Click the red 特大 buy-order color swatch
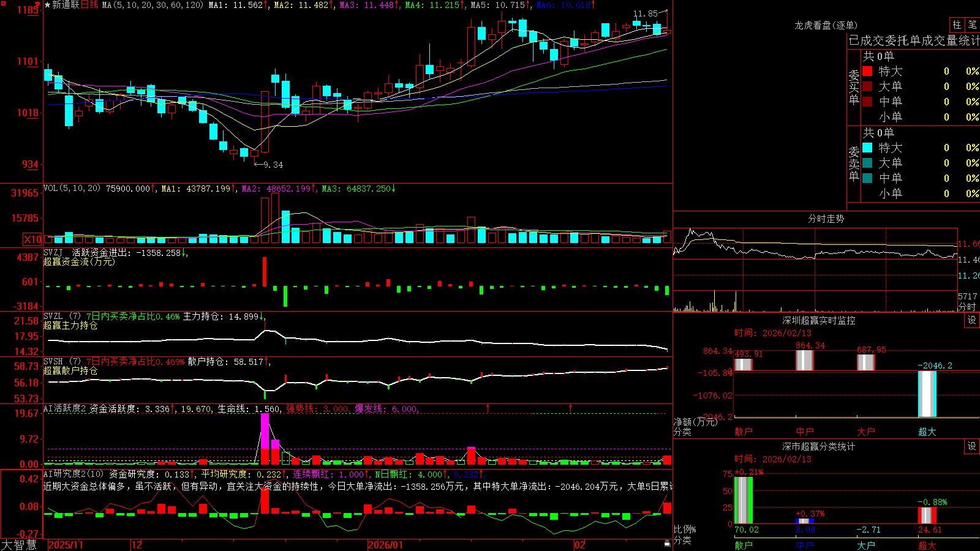The image size is (980, 551). pyautogui.click(x=867, y=71)
